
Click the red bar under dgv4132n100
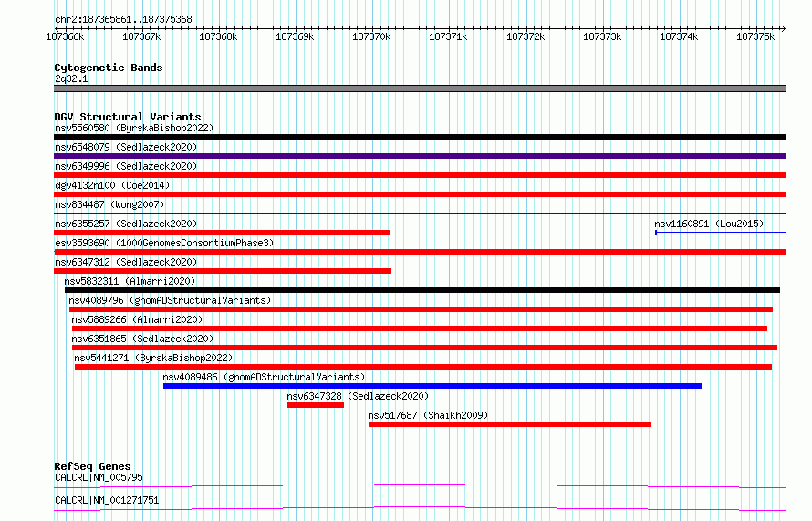coord(420,194)
